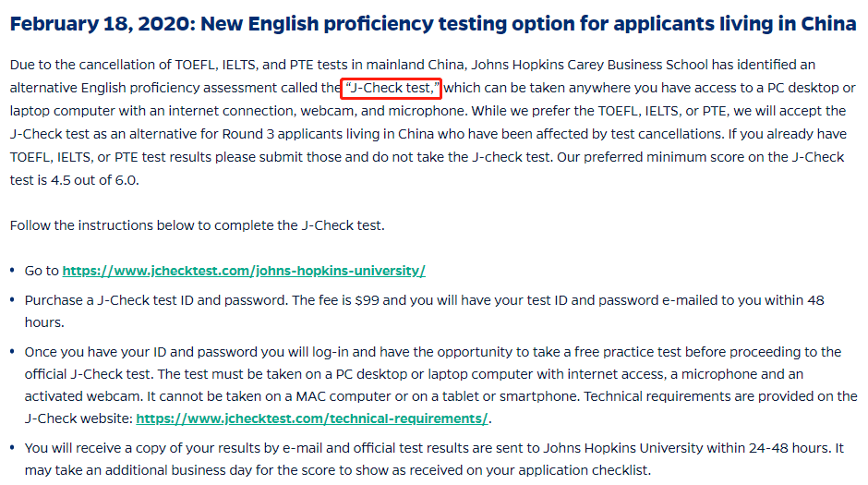Click the bullet dot before "Once you have"
The width and height of the screenshot is (868, 485).
point(12,352)
